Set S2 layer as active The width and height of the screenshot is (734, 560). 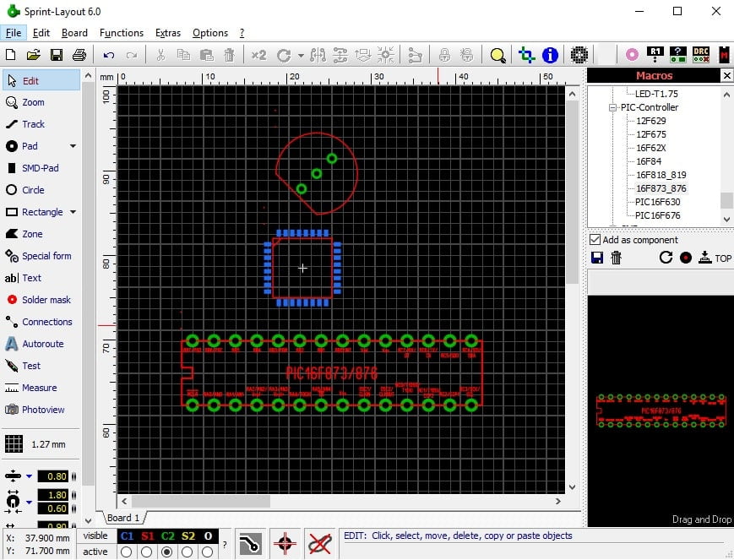(x=188, y=552)
